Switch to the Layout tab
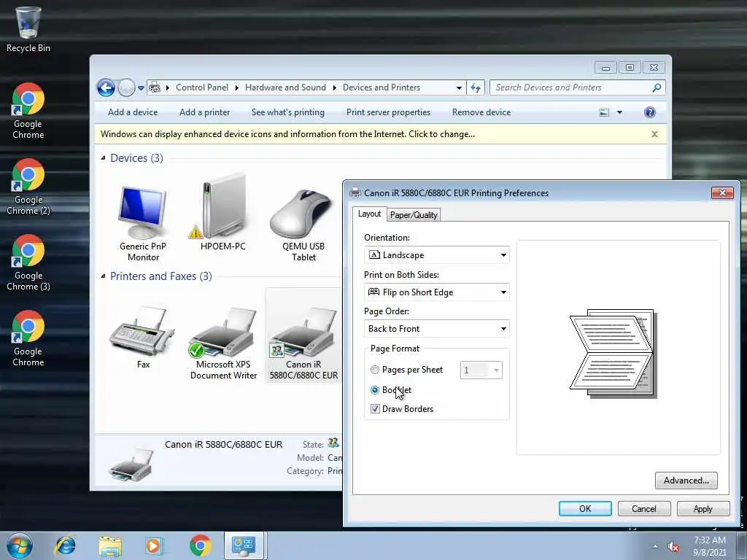This screenshot has width=747, height=560. click(369, 214)
